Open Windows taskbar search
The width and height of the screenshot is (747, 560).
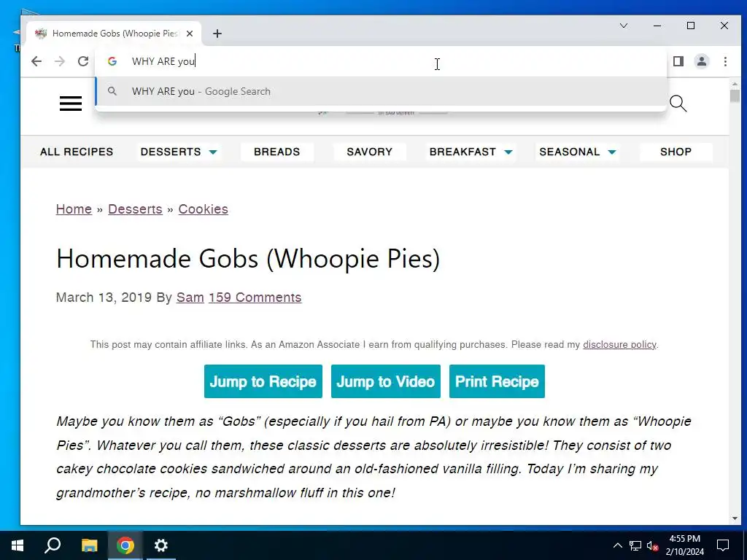[53, 545]
